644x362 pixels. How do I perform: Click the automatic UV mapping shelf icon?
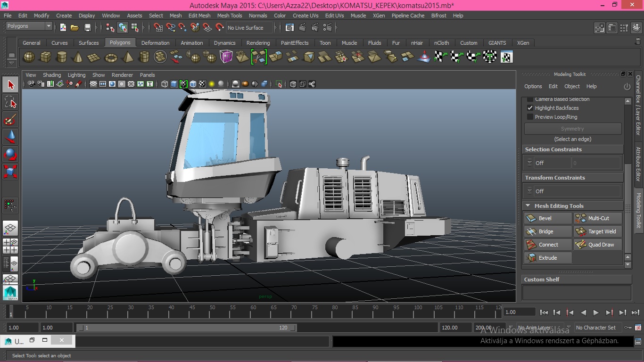(490, 57)
